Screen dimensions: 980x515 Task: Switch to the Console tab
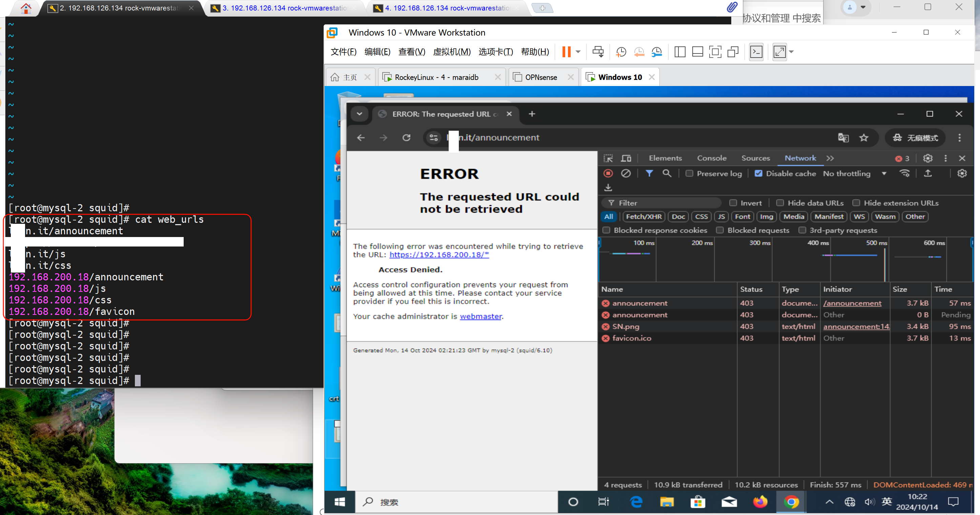tap(711, 158)
